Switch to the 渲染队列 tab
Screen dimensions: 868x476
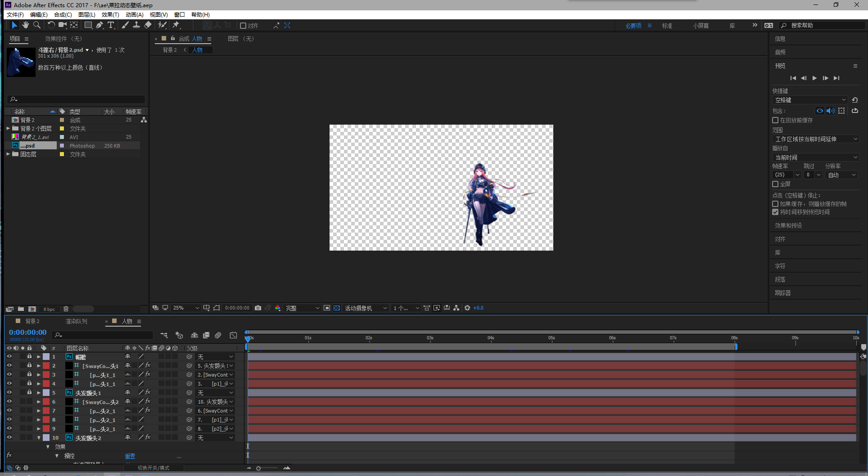76,321
